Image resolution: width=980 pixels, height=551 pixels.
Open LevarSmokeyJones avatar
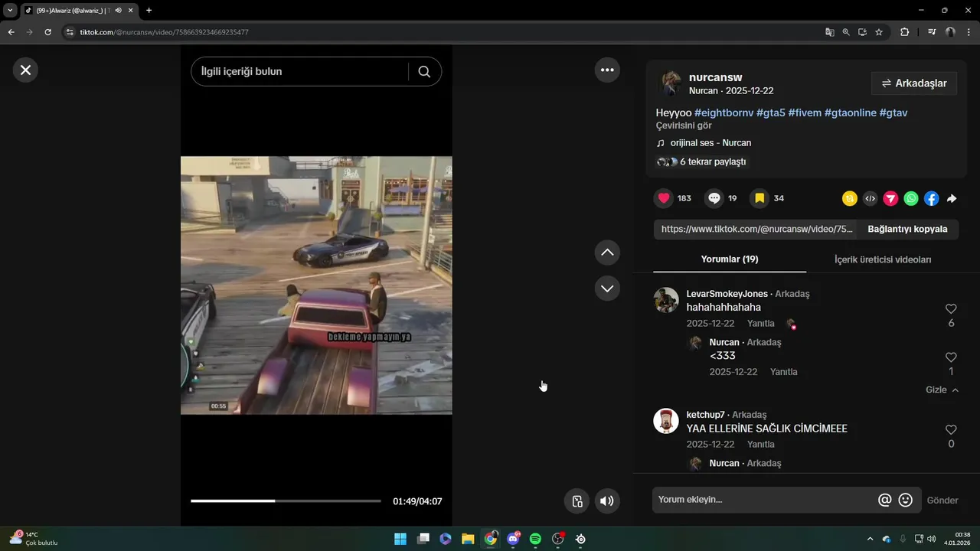[x=666, y=300]
